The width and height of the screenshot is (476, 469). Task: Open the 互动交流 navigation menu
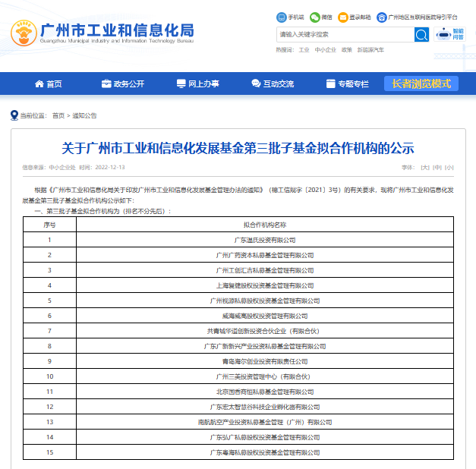point(279,83)
